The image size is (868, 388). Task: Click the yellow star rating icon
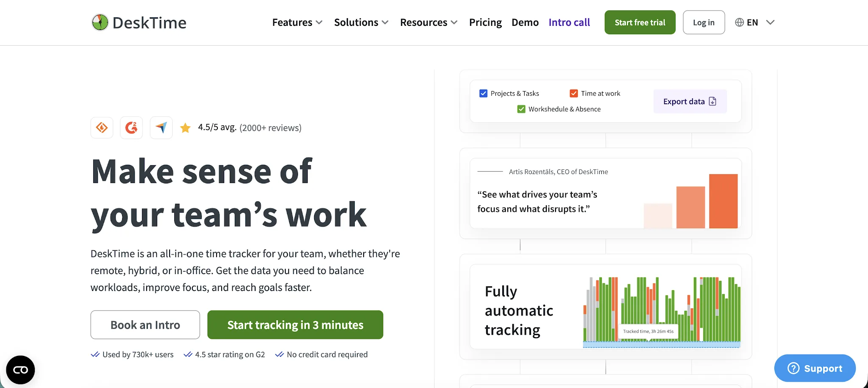[x=185, y=128]
